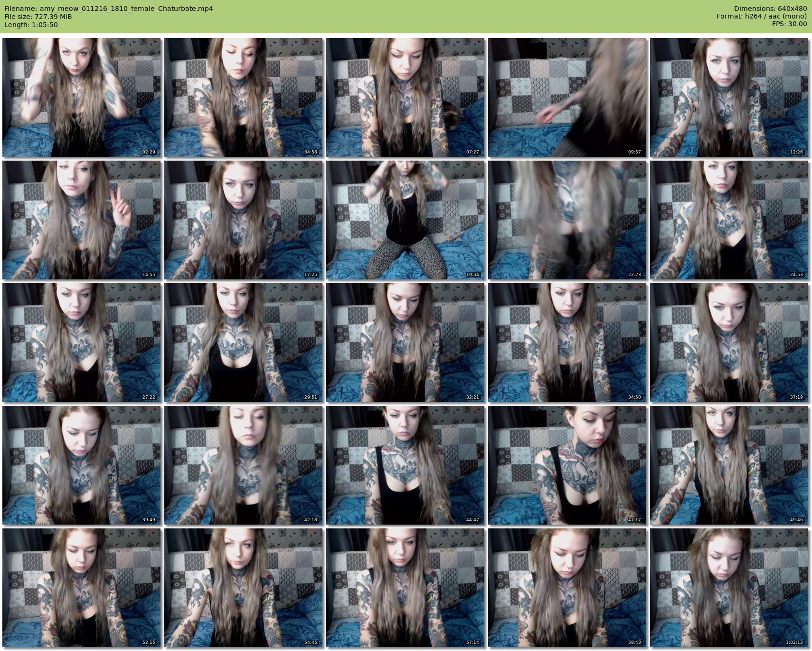Click the 'Dimensions: 640x480' text
The height and width of the screenshot is (651, 812).
pyautogui.click(x=771, y=9)
